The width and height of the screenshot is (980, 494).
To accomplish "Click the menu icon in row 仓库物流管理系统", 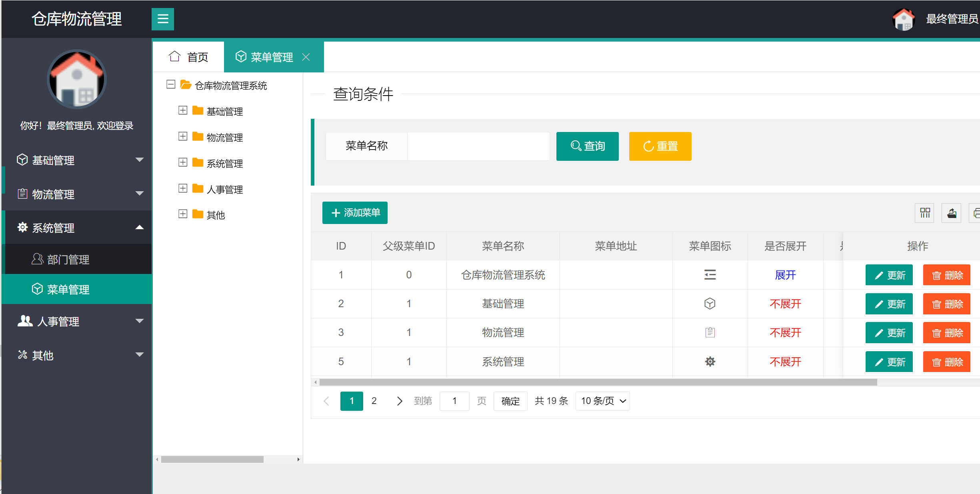I will click(x=710, y=275).
